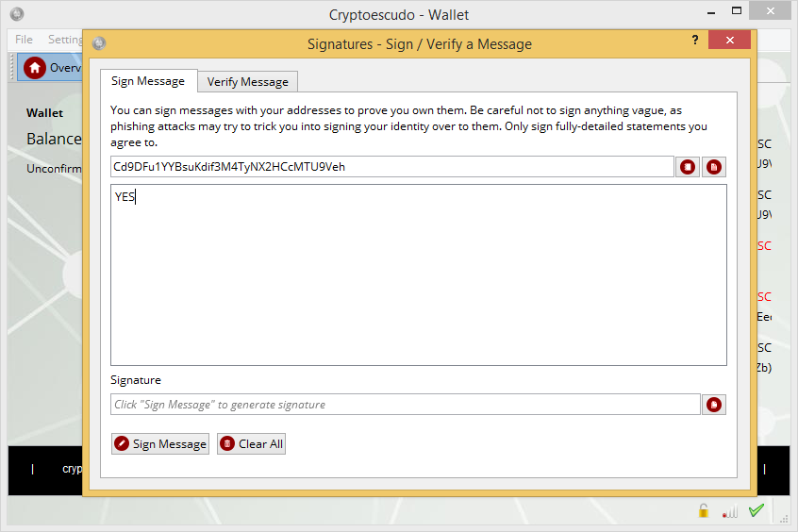Click the Signature output field
The height and width of the screenshot is (532, 798).
pyautogui.click(x=405, y=405)
